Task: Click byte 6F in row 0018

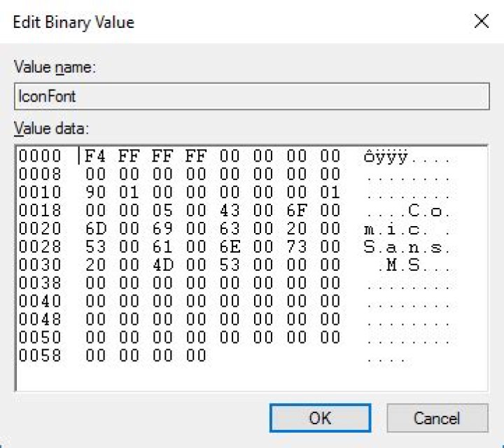Action: pos(297,211)
